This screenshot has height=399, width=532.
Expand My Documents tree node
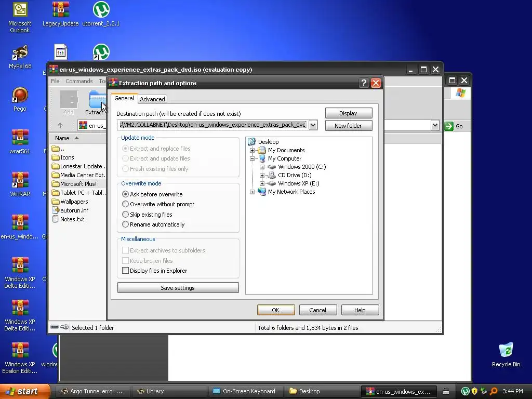(x=252, y=150)
